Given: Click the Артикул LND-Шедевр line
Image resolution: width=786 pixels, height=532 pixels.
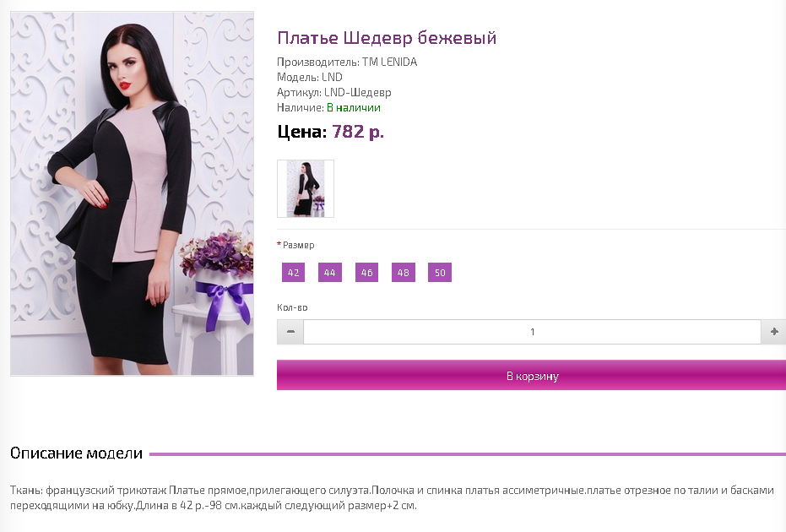Looking at the screenshot, I should 333,93.
